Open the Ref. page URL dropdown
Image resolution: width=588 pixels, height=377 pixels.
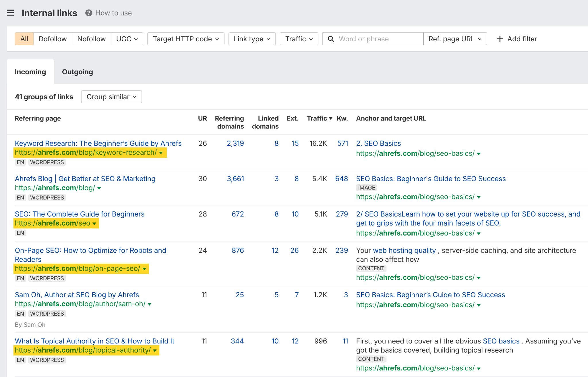pyautogui.click(x=454, y=39)
